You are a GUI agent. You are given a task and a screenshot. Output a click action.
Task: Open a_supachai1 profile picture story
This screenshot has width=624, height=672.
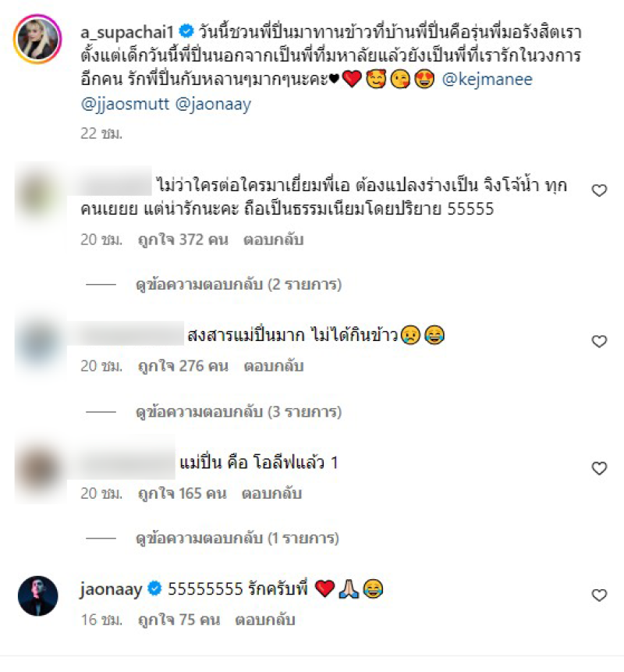click(37, 39)
